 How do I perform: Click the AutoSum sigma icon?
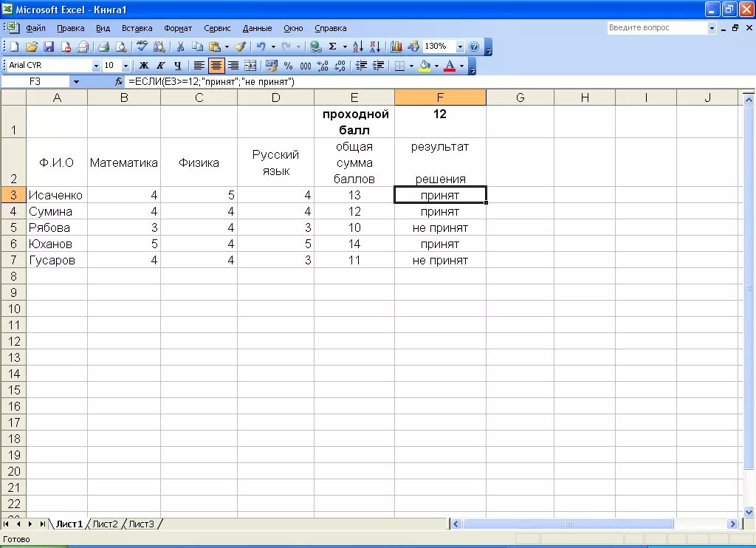pos(333,47)
